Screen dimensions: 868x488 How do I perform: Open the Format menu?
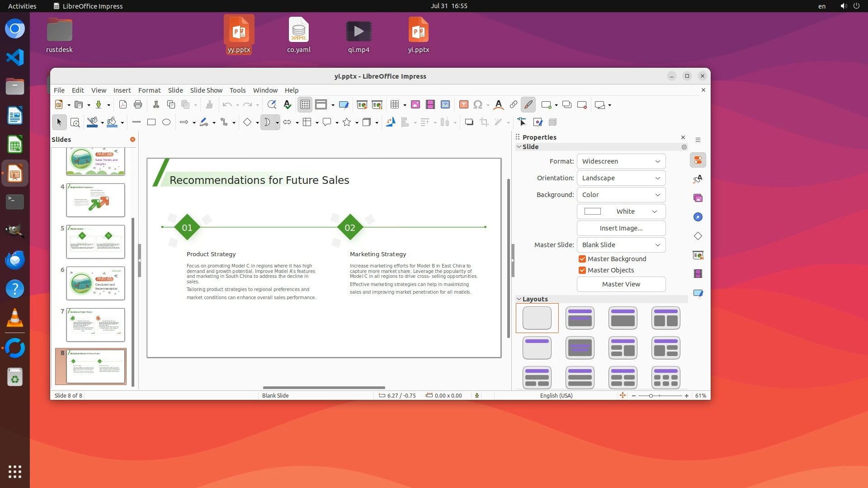pyautogui.click(x=149, y=90)
